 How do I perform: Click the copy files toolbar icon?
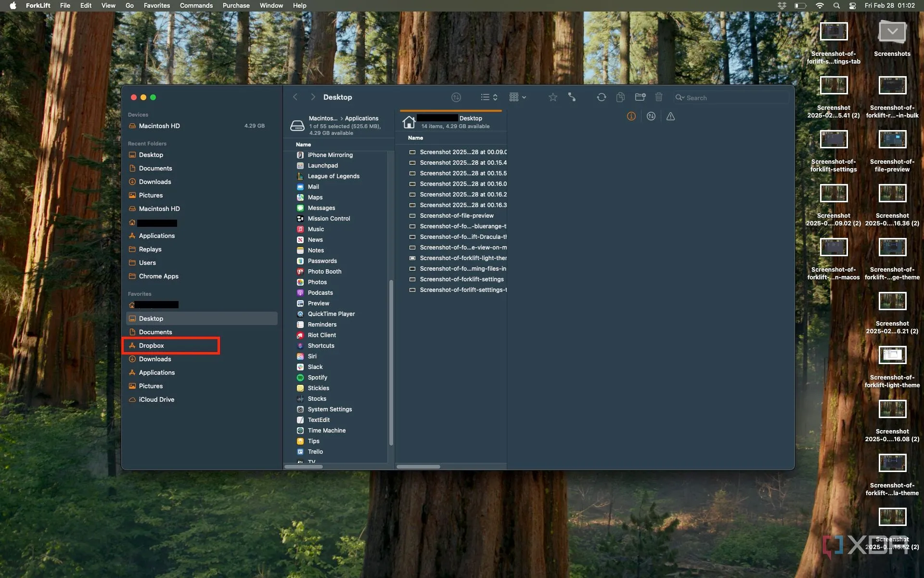pyautogui.click(x=620, y=97)
